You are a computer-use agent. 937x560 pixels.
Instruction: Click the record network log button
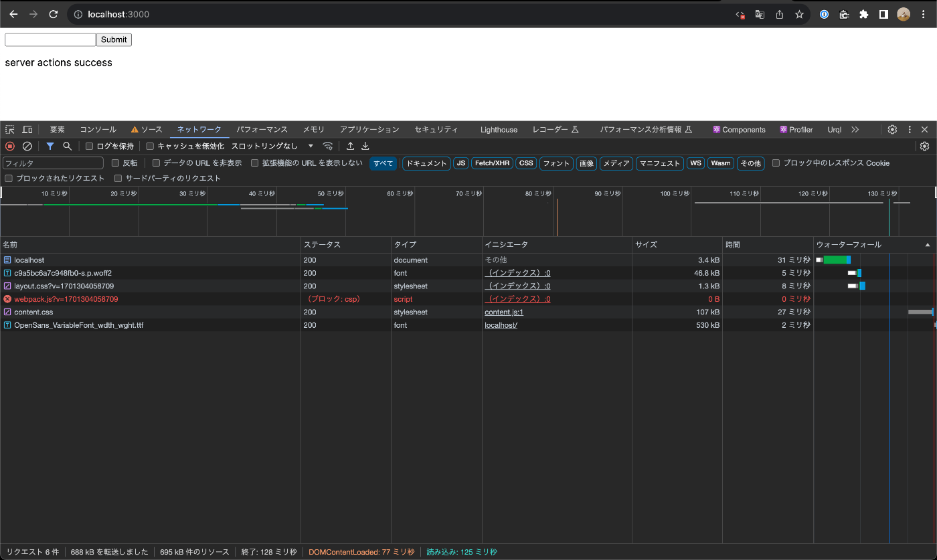(x=10, y=146)
